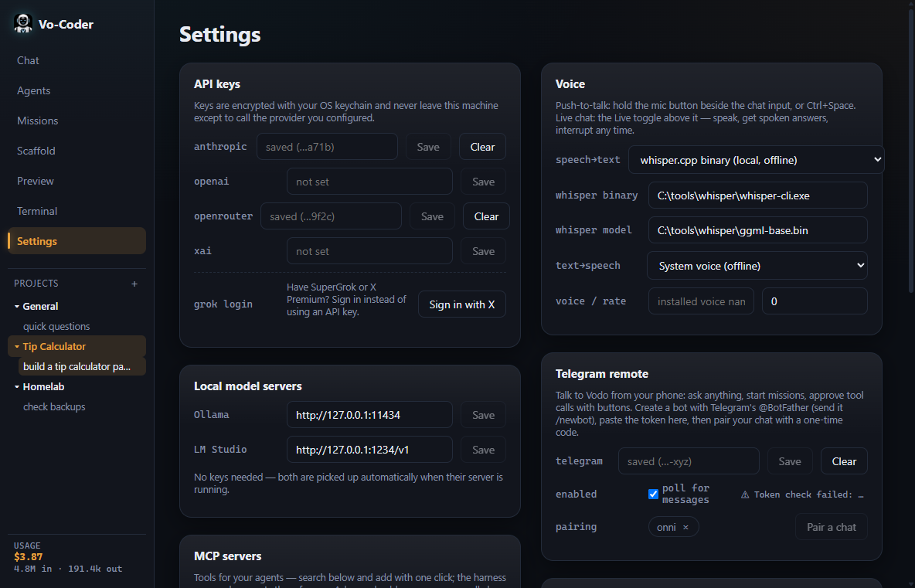Focus the anthropic key input field
This screenshot has width=915, height=588.
click(327, 147)
